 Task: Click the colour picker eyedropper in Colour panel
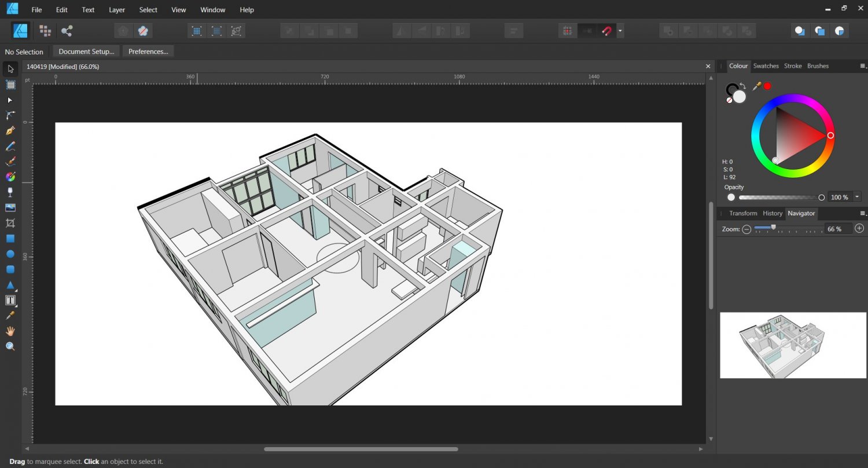756,86
